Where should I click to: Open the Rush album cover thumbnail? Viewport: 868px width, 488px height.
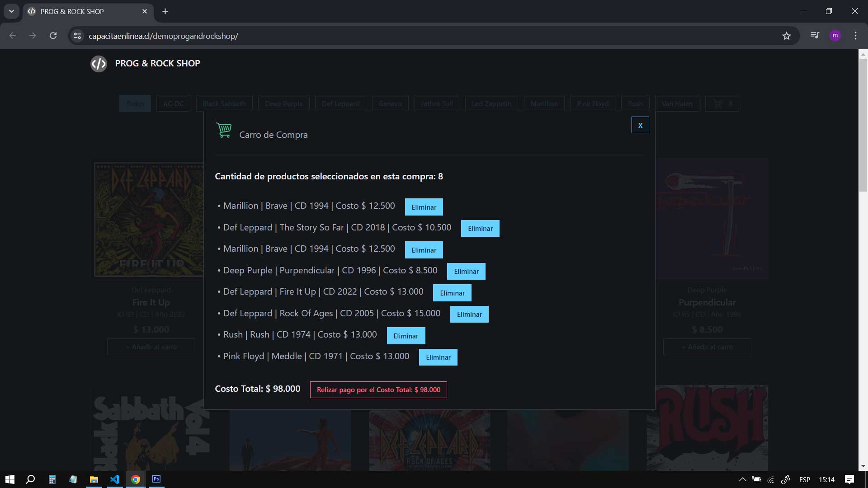coord(707,428)
